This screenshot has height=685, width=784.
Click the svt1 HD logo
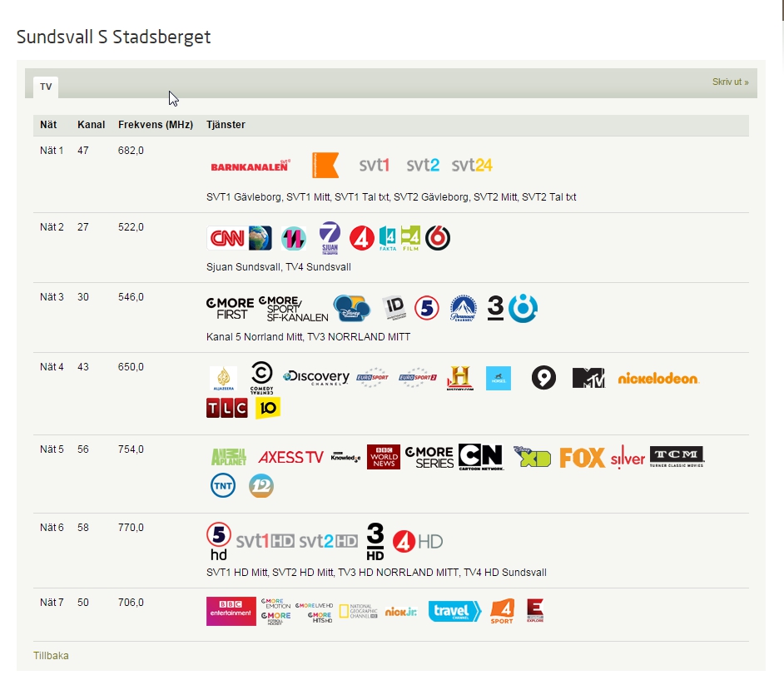pos(265,541)
